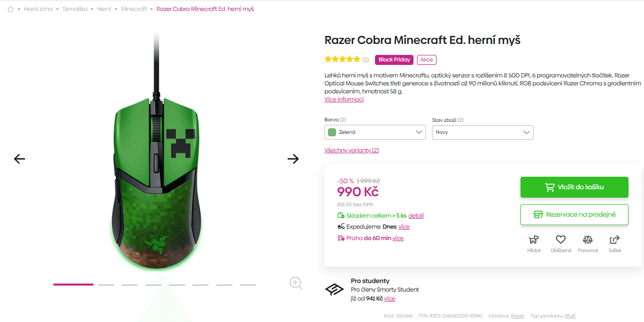Click the home icon in breadcrumb
Viewport: 644px width, 322px height.
pyautogui.click(x=10, y=8)
